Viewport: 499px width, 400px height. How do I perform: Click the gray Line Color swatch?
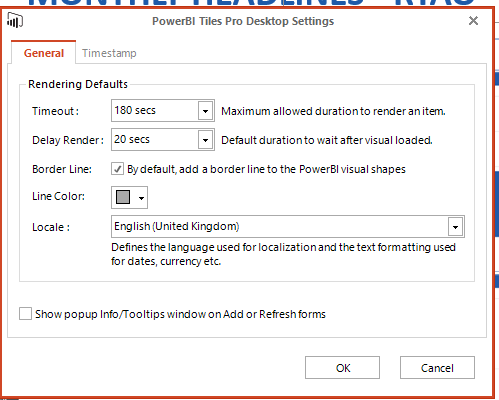(x=123, y=197)
